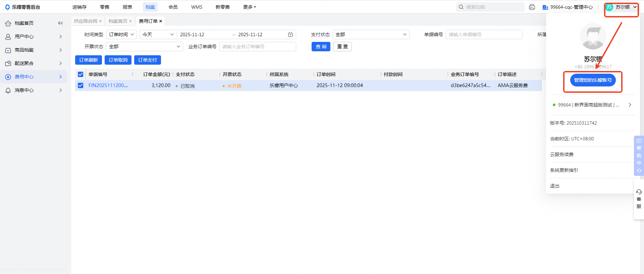The width and height of the screenshot is (644, 274).
Task: Open the 帮助中心 help side tab
Action: point(639,155)
